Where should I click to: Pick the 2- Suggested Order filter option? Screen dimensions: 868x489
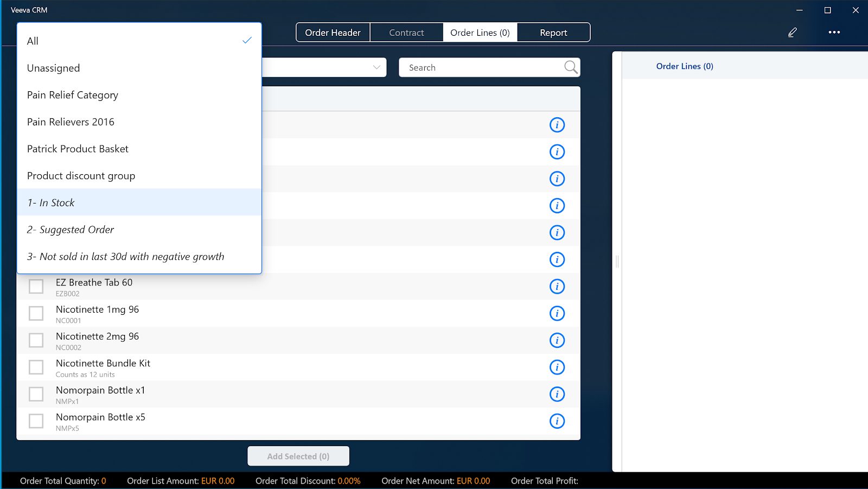[x=71, y=230]
